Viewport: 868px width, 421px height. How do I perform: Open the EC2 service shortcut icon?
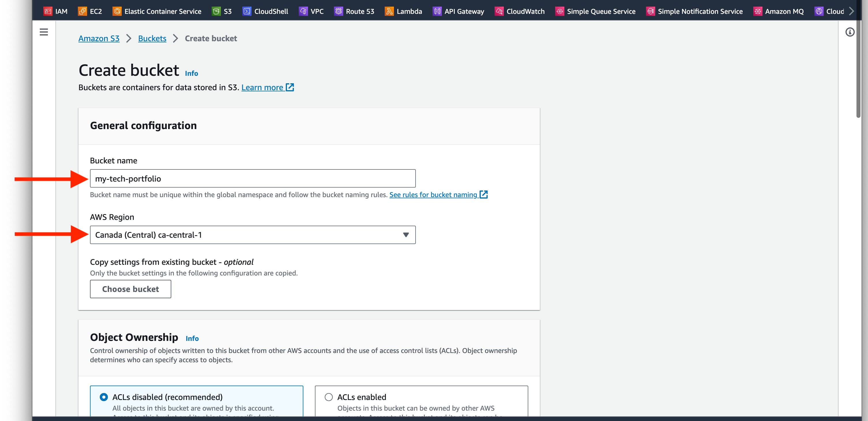click(82, 11)
